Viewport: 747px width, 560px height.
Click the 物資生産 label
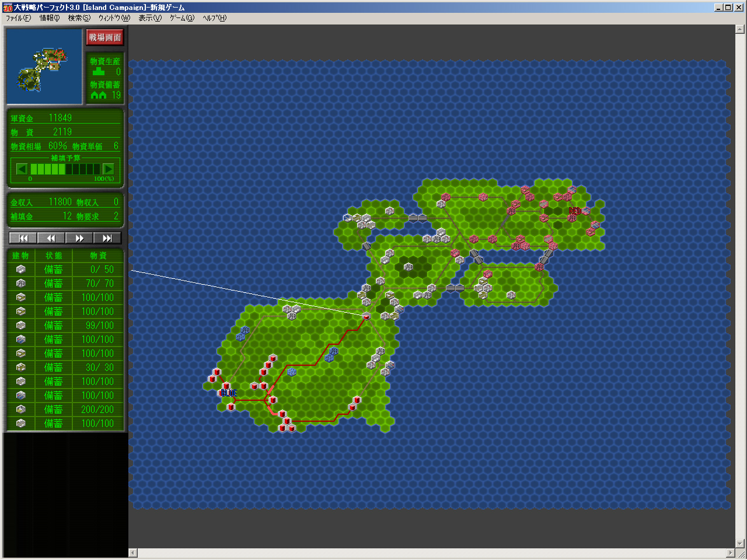tap(105, 61)
